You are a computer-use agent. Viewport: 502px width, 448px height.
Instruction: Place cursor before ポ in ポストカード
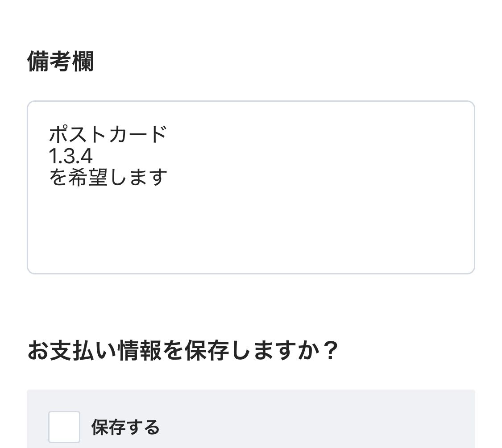point(49,134)
